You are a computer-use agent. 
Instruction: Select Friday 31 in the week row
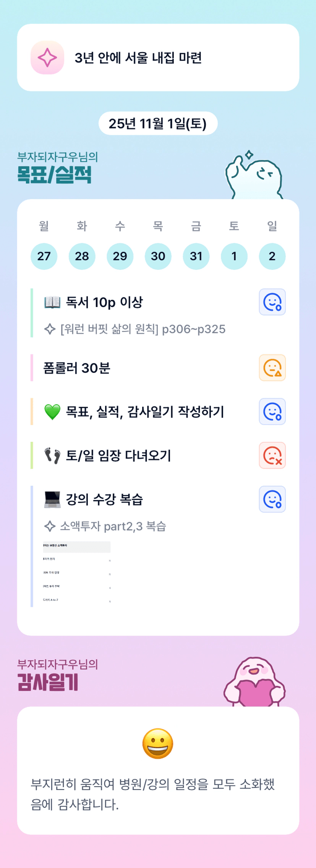(x=196, y=256)
